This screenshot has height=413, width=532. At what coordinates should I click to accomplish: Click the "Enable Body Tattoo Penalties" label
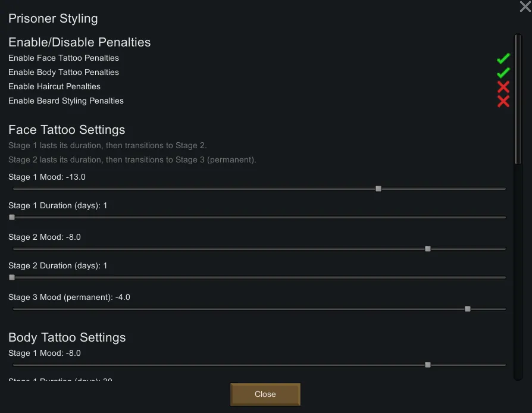pyautogui.click(x=64, y=73)
